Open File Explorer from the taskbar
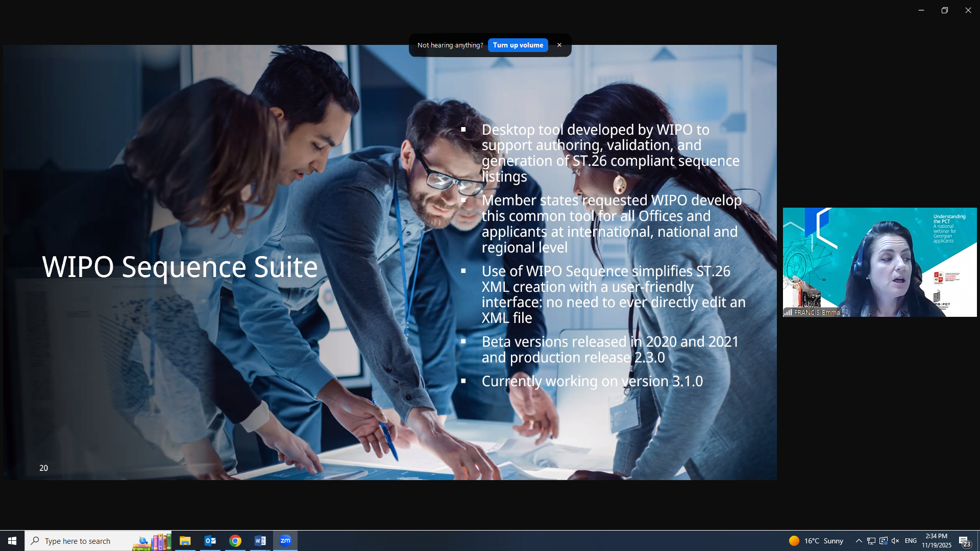Viewport: 980px width, 551px height. 185,541
